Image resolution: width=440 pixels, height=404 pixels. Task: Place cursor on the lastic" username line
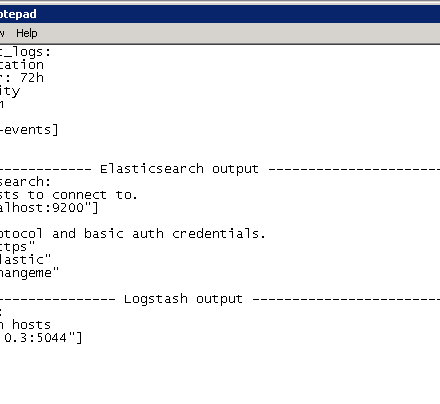point(25,260)
